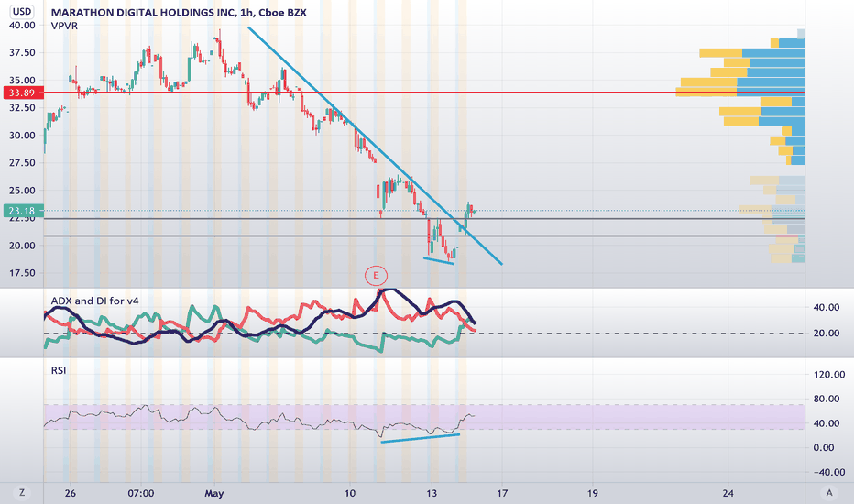This screenshot has height=504, width=854.
Task: Click the 17 date axis label
Action: [x=501, y=494]
